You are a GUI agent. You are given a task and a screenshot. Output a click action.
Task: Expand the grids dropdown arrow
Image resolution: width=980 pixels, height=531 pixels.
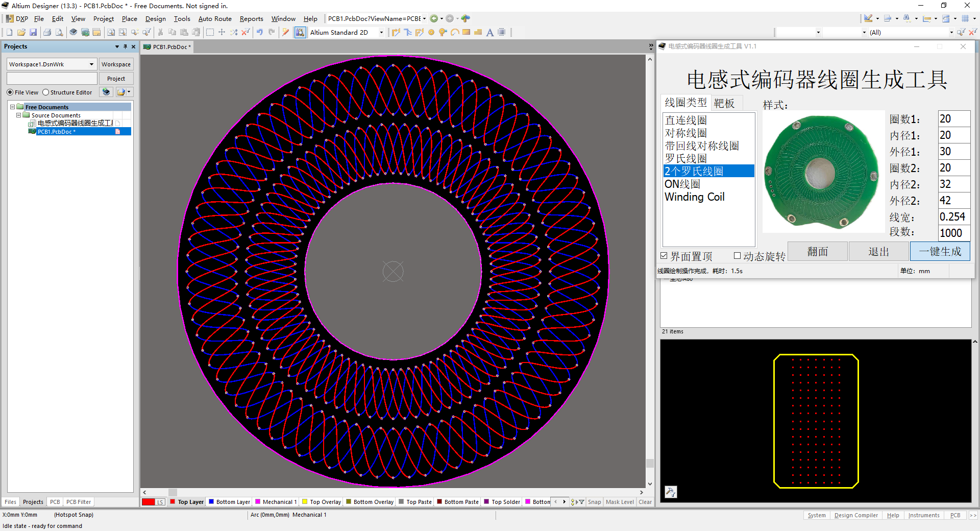click(974, 18)
